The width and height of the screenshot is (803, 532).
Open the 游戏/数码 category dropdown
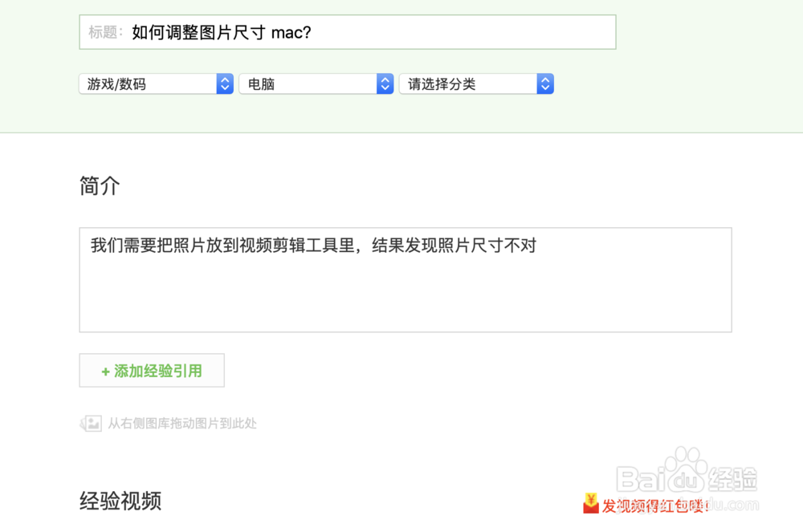click(157, 84)
